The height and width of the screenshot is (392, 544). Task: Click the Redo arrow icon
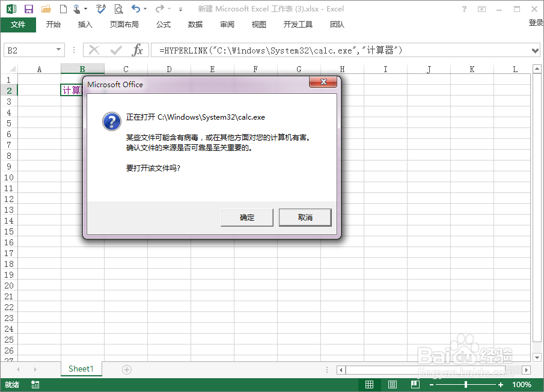click(x=159, y=8)
